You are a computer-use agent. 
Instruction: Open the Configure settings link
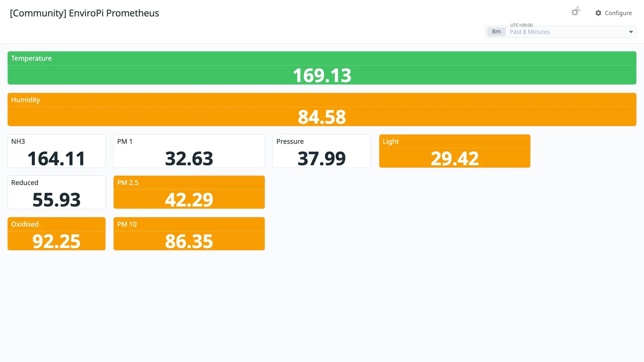click(613, 13)
